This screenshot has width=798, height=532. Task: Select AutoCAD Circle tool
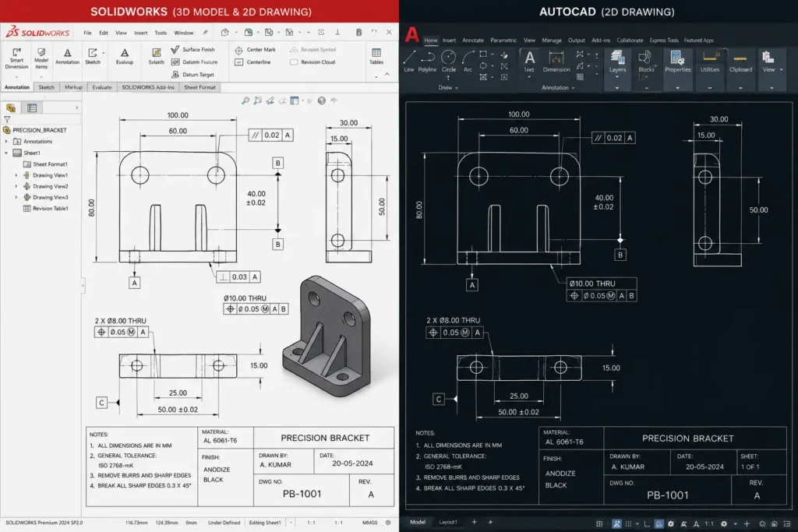448,62
